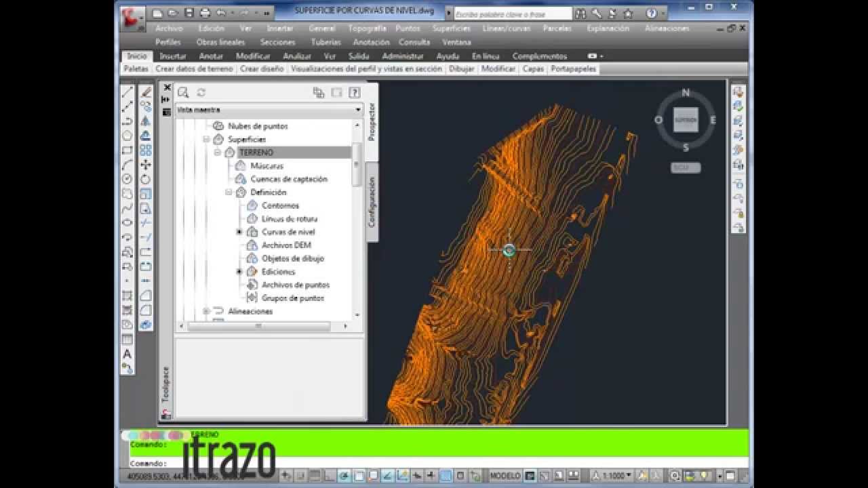
Task: Select the Move modify tool
Action: tap(145, 165)
